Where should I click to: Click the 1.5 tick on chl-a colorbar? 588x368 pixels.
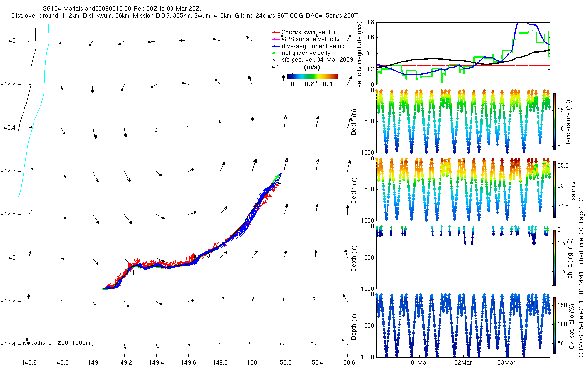(x=562, y=243)
